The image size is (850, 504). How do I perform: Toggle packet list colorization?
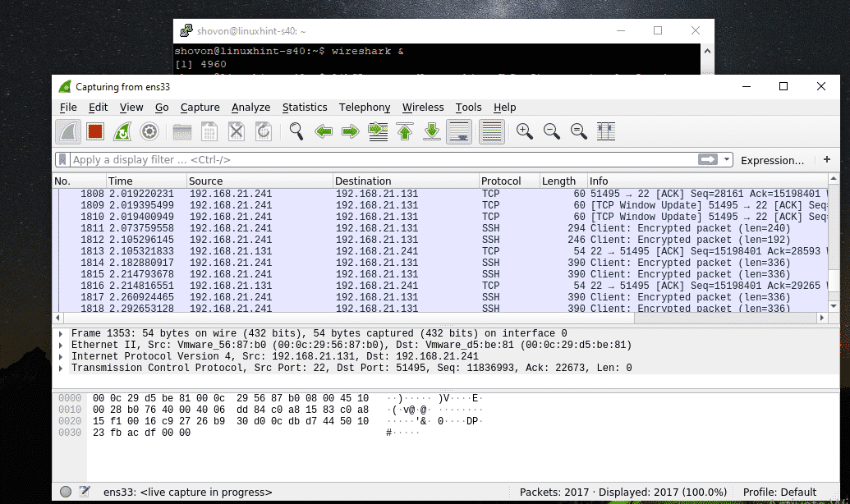pyautogui.click(x=491, y=131)
